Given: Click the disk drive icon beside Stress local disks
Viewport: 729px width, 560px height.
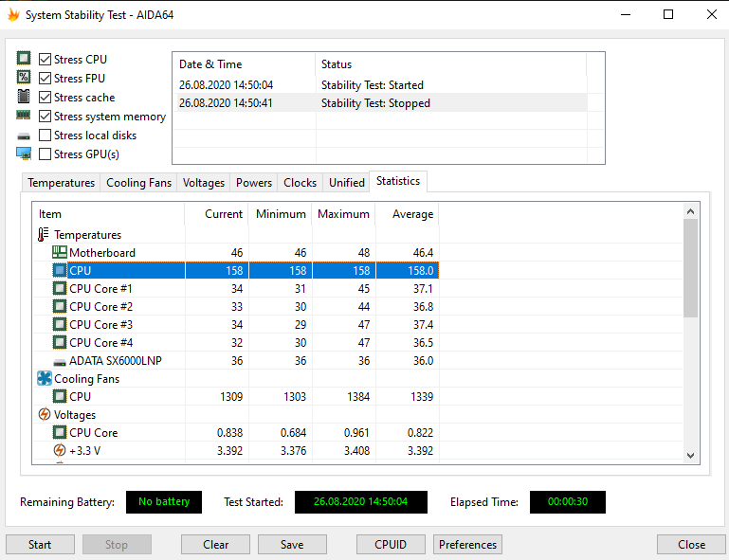Looking at the screenshot, I should coord(24,136).
